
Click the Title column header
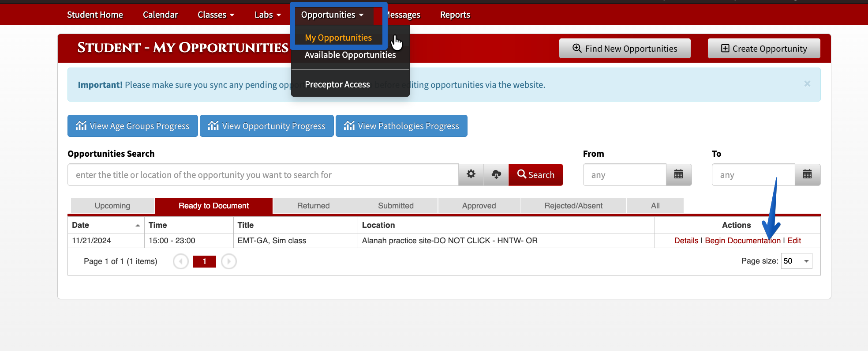[x=295, y=225]
